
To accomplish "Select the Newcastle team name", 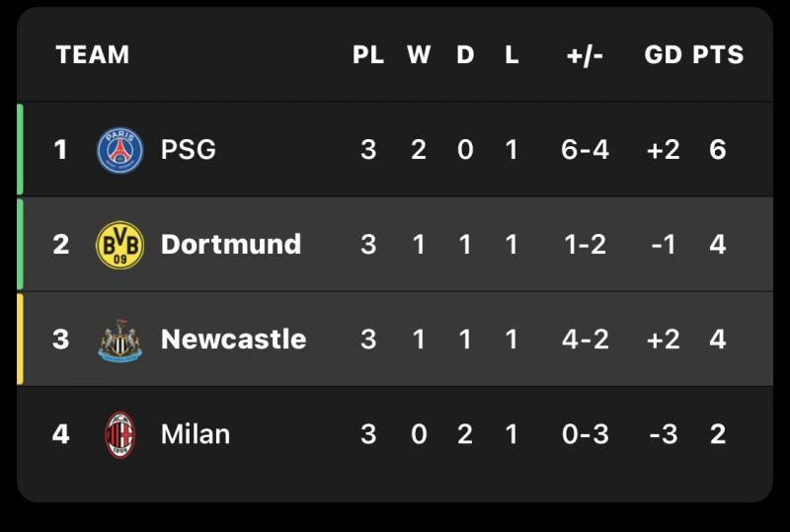I will (233, 340).
